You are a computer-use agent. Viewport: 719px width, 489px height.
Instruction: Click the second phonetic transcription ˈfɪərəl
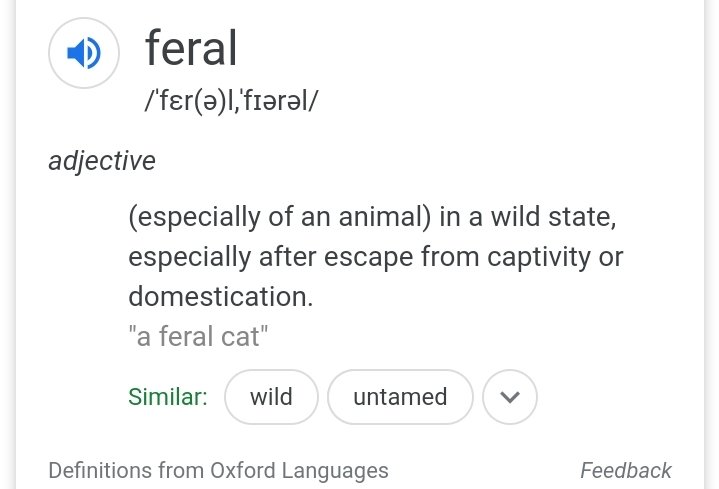point(279,101)
